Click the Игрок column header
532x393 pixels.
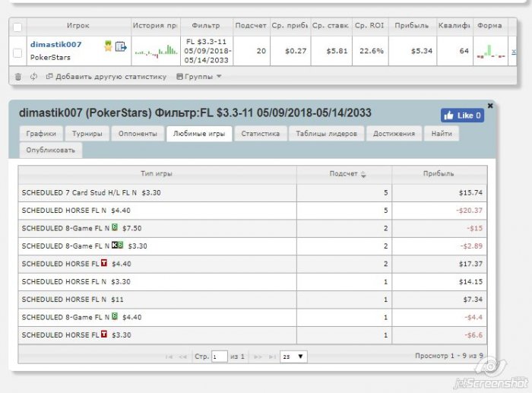78,26
